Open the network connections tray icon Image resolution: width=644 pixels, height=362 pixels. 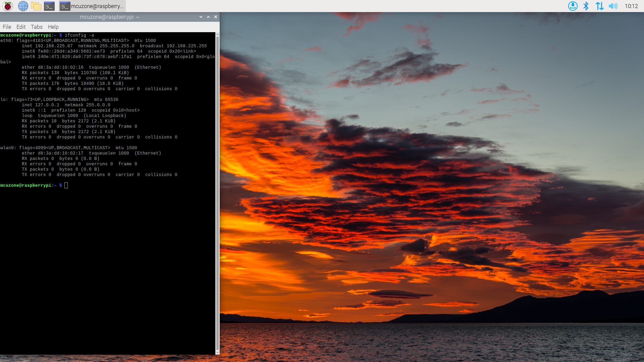click(x=599, y=6)
